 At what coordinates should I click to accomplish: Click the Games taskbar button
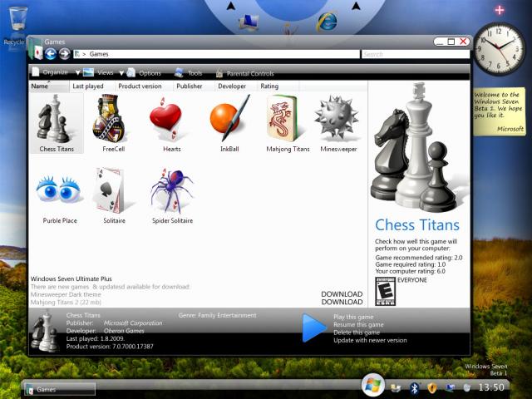[60, 390]
